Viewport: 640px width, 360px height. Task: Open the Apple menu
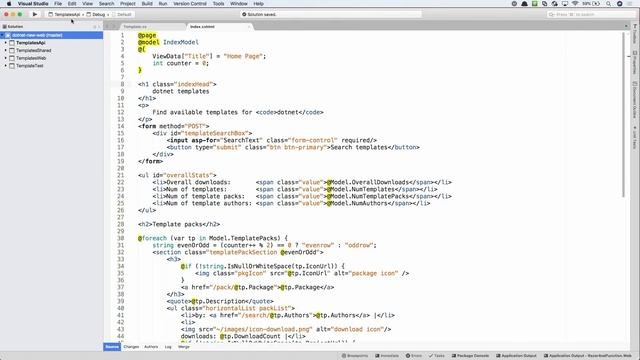[x=9, y=3]
